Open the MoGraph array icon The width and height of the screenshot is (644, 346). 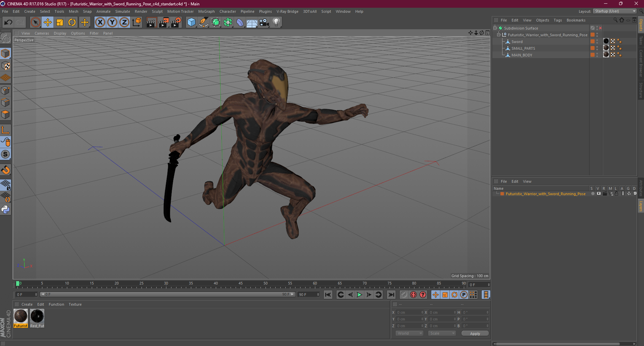pos(228,23)
